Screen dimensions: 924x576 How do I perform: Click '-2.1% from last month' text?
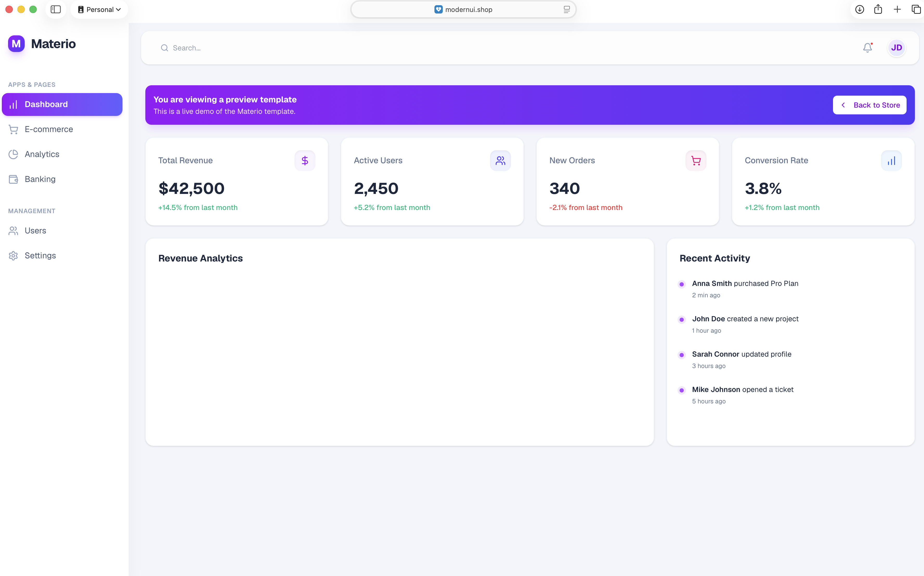[586, 208]
